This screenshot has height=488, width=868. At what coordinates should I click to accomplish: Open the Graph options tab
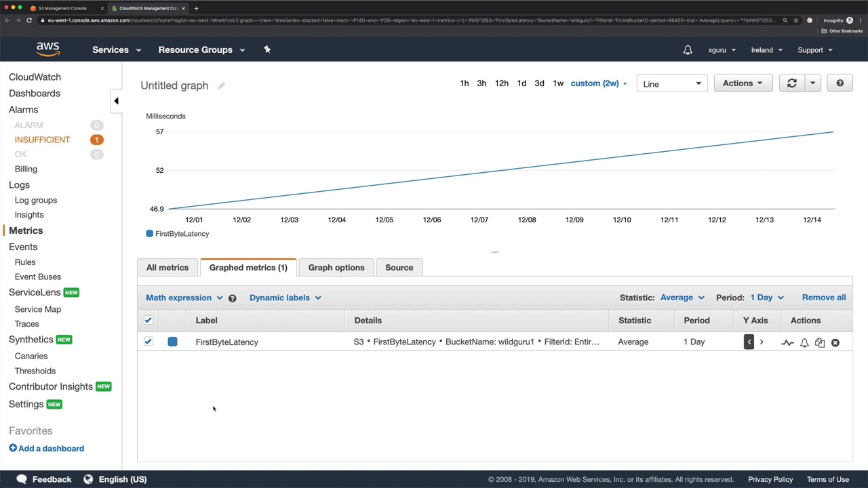pos(336,268)
